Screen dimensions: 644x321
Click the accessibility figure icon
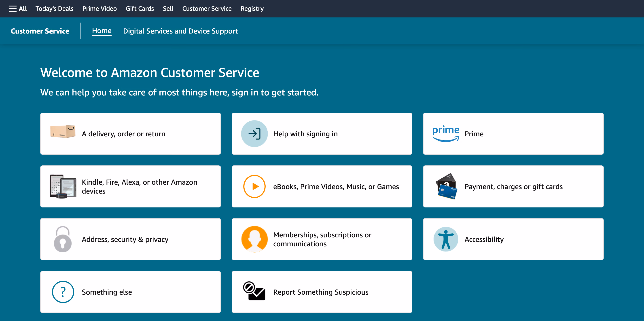tap(446, 239)
